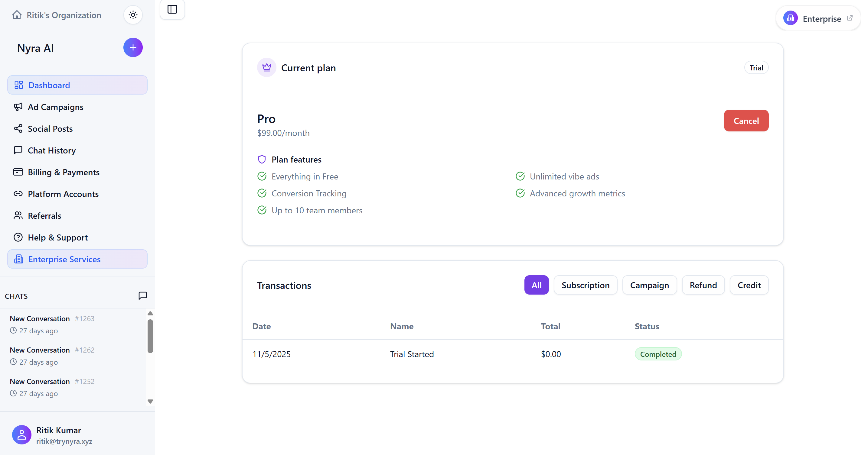The image size is (868, 455).
Task: Click the chat list scroll up arrow
Action: tap(150, 313)
